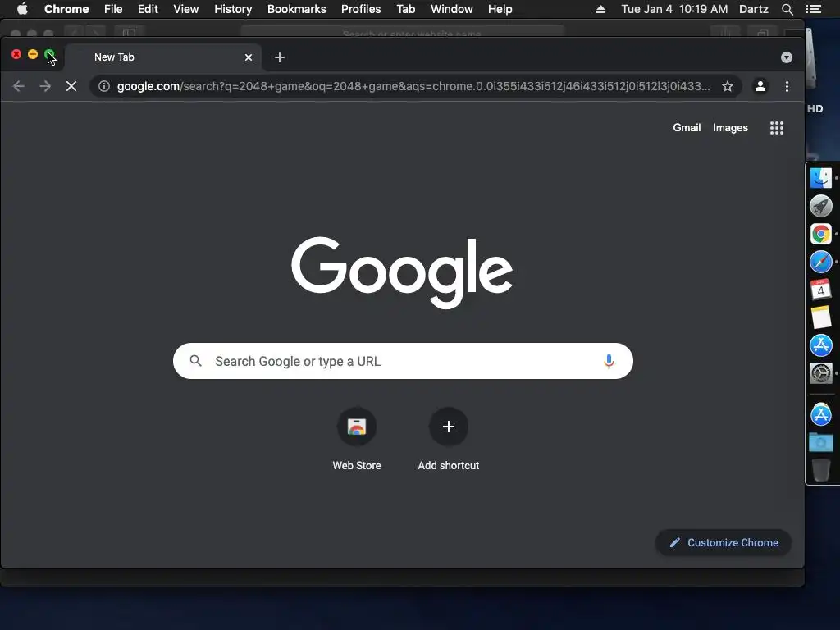
Task: Open the View menu
Action: [x=186, y=9]
